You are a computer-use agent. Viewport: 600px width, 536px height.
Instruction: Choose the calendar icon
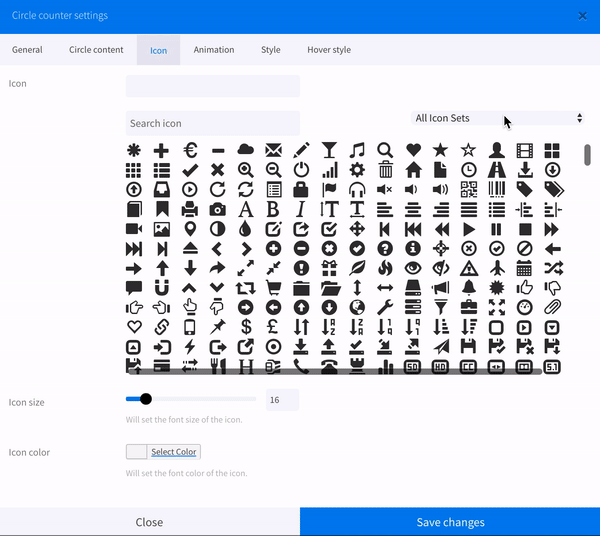pos(524,268)
